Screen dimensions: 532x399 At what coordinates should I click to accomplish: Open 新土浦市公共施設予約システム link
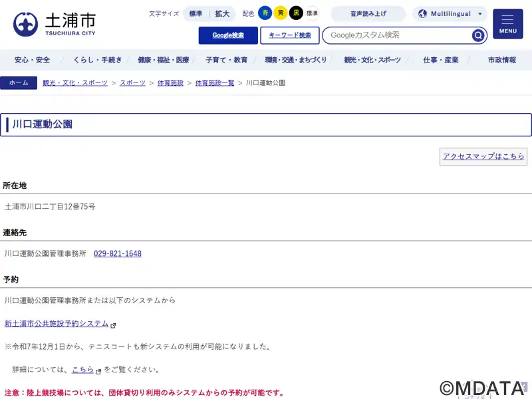[x=57, y=324]
